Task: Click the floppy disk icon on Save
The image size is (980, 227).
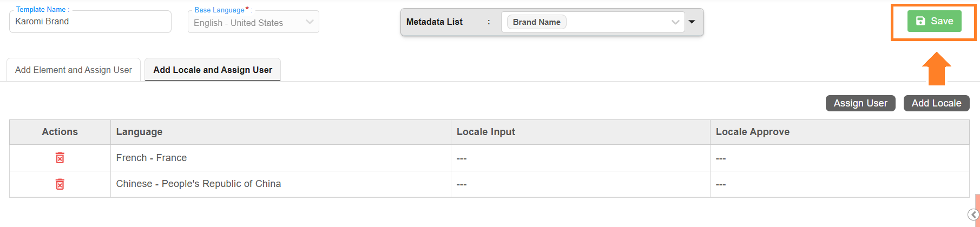Action: coord(920,21)
